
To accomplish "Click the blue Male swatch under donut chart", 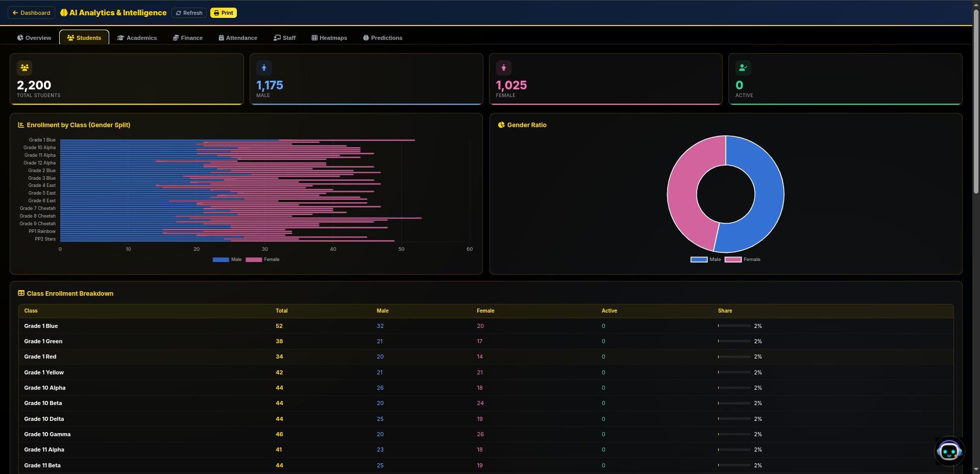I will (x=699, y=259).
